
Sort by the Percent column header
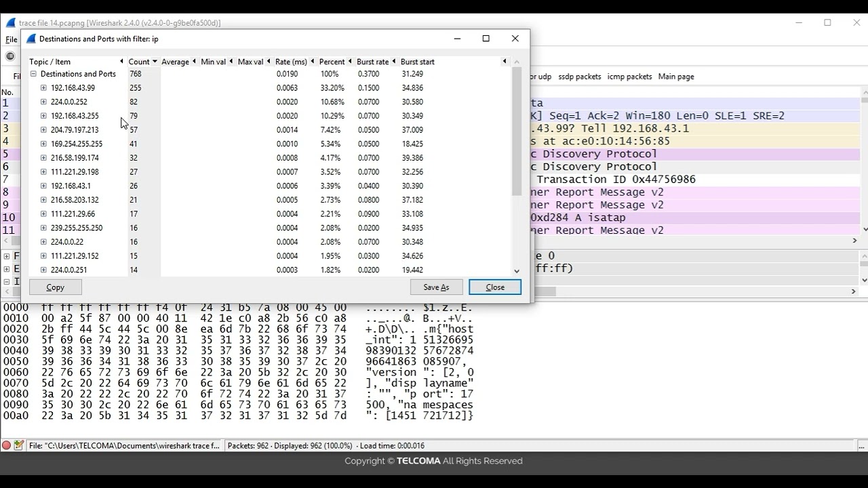[x=335, y=62]
